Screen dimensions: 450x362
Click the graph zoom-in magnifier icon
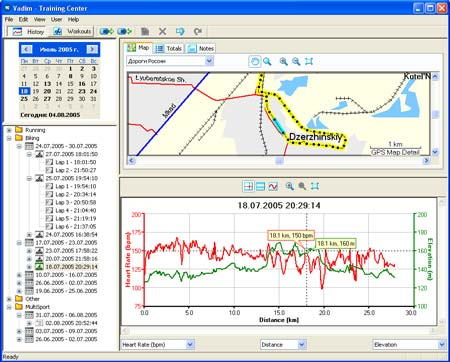(289, 186)
